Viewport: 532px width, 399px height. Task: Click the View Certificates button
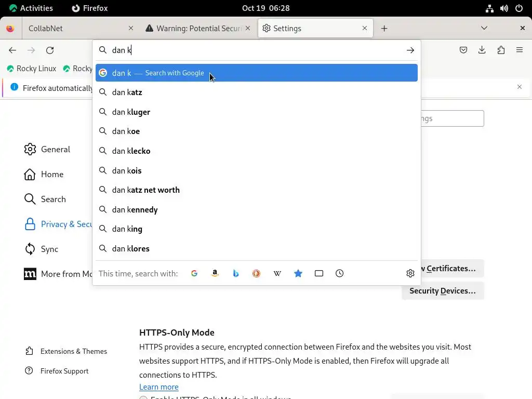click(453, 269)
